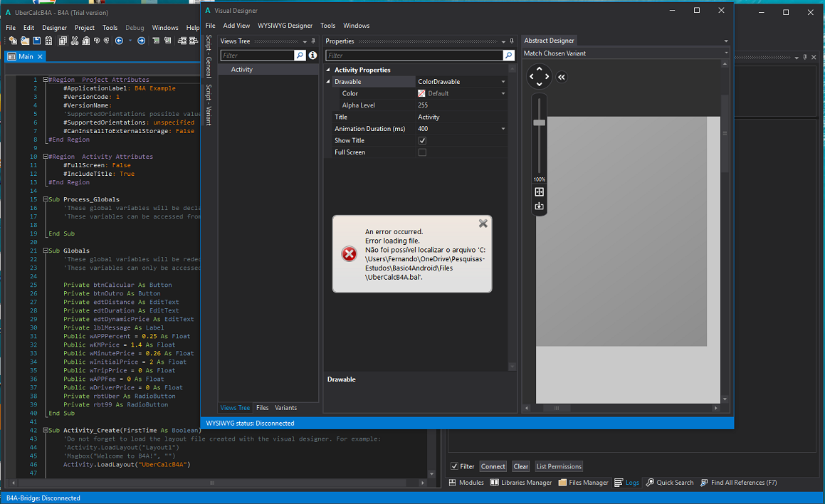Image resolution: width=825 pixels, height=504 pixels.
Task: Navigate back using the blue left-arrow icon
Action: coord(120,41)
